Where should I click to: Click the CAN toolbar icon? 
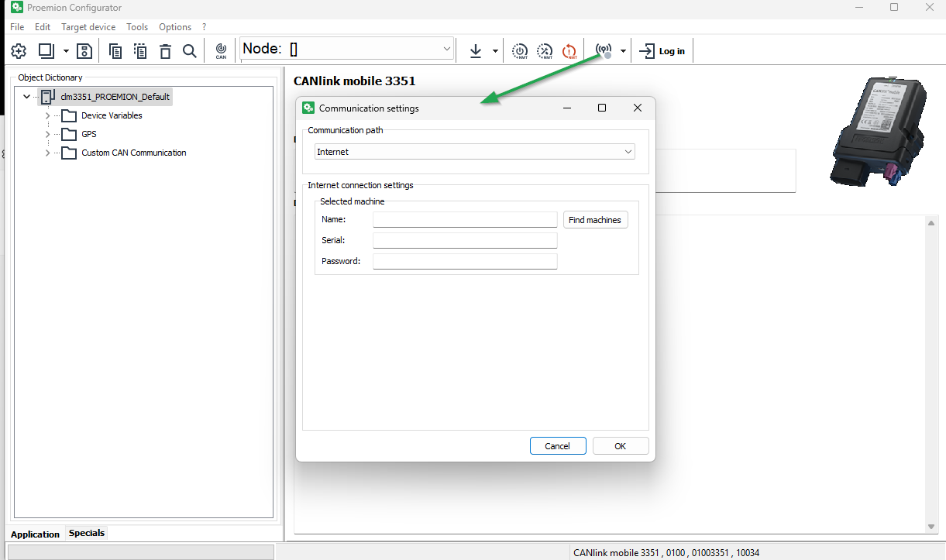[221, 51]
